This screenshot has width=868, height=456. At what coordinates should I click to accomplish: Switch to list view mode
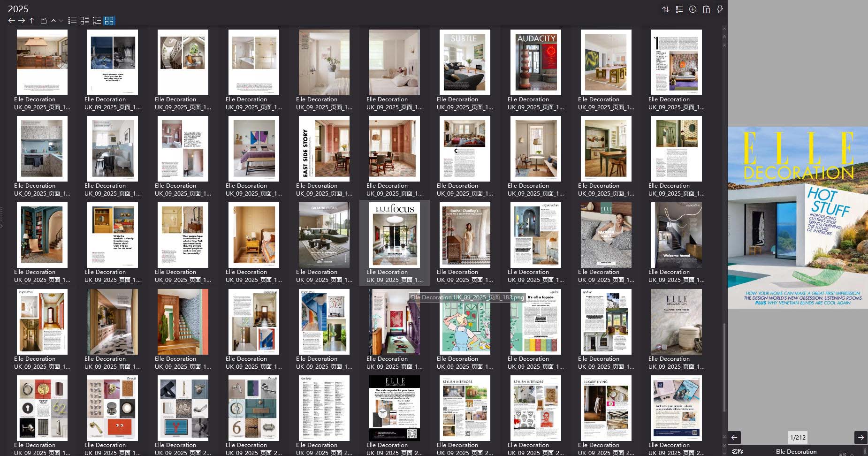[x=72, y=20]
